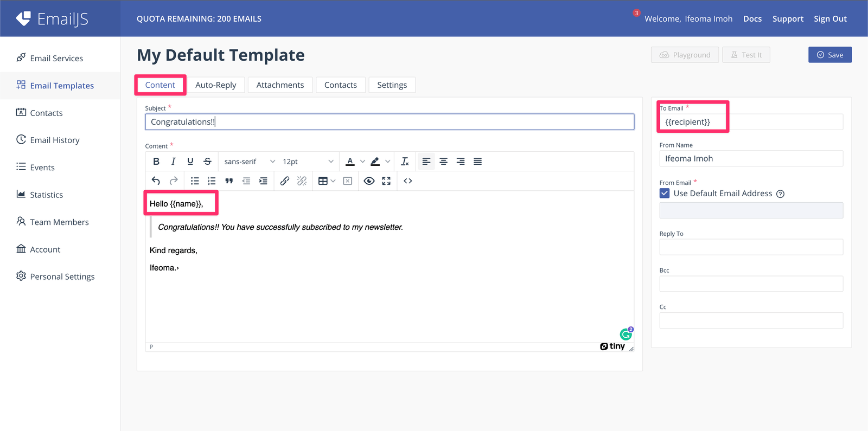Focus the Cc input field
Viewport: 868px width, 431px height.
pos(751,320)
